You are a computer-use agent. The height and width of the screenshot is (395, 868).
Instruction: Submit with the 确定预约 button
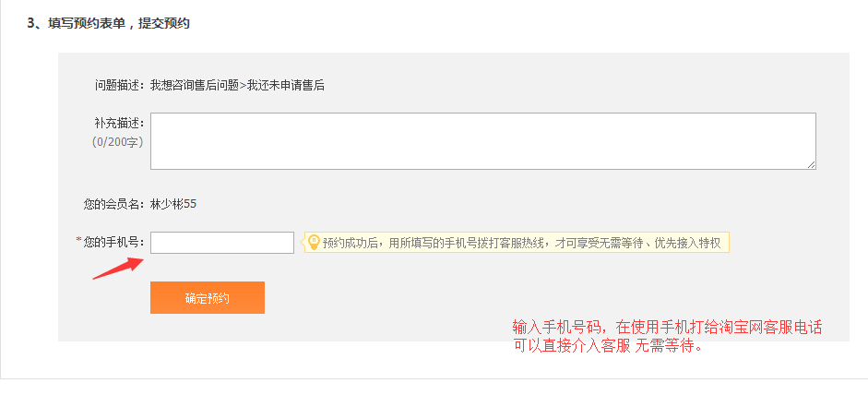tap(207, 297)
